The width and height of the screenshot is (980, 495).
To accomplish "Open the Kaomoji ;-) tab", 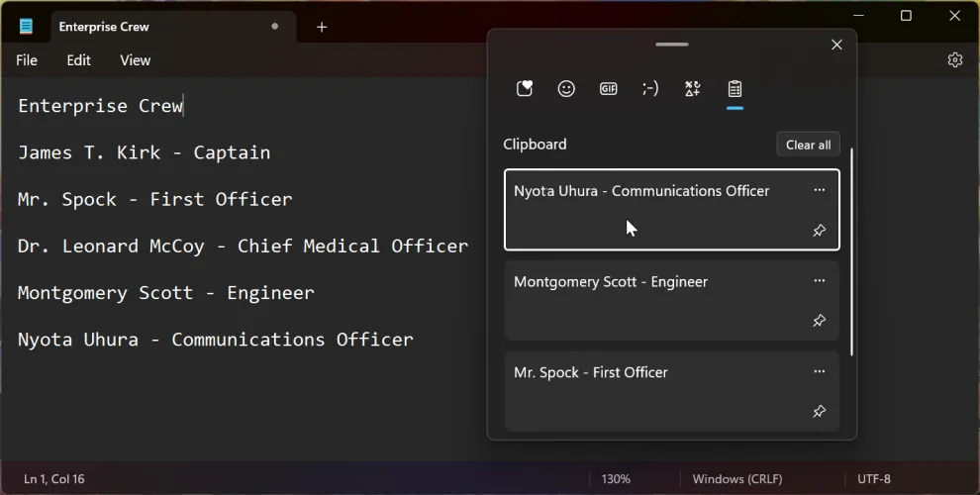I will (650, 89).
